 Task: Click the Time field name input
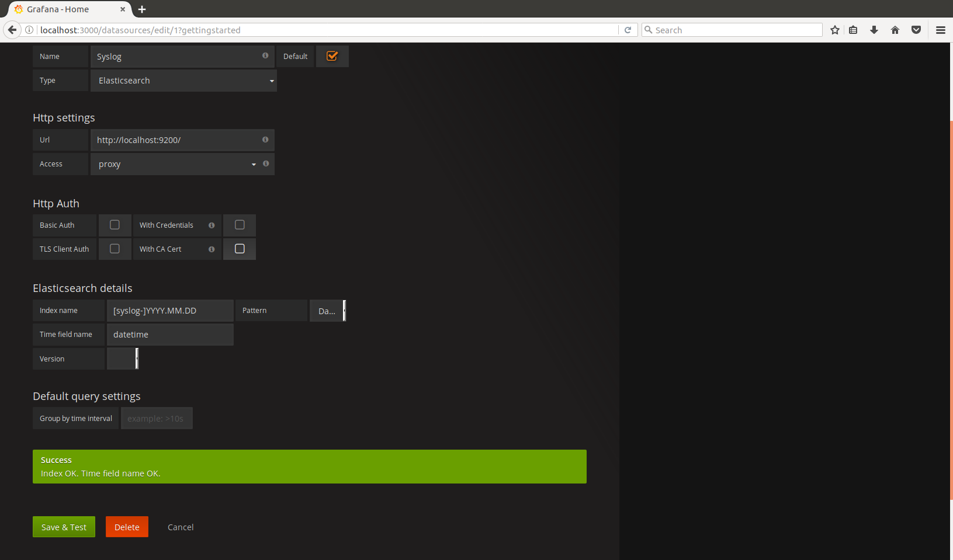pyautogui.click(x=170, y=335)
